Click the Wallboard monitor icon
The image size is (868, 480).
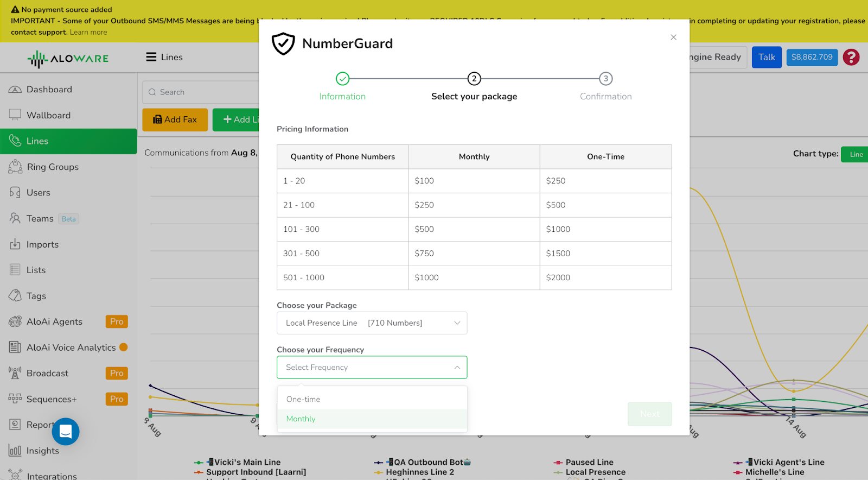15,115
